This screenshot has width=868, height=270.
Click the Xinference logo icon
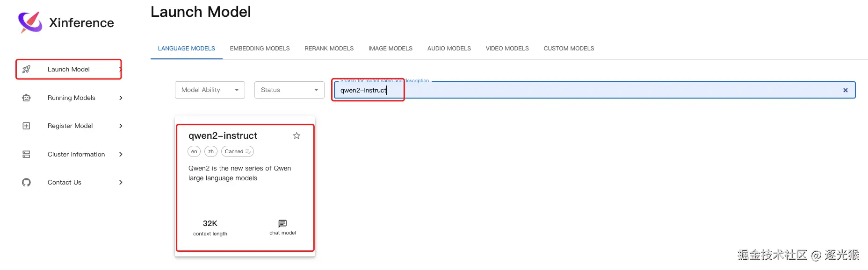coord(30,22)
